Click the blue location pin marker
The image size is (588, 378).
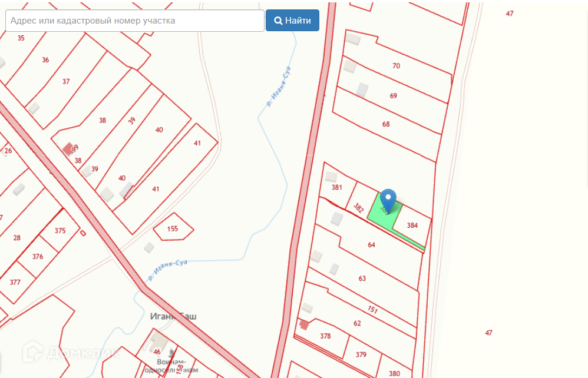coord(388,200)
